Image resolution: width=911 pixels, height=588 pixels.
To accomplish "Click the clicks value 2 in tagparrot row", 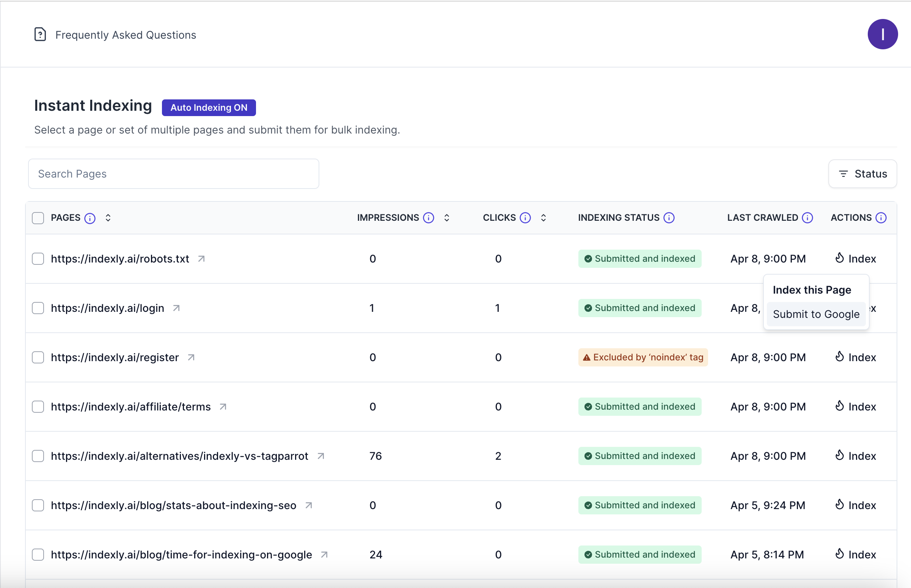I will coord(498,456).
